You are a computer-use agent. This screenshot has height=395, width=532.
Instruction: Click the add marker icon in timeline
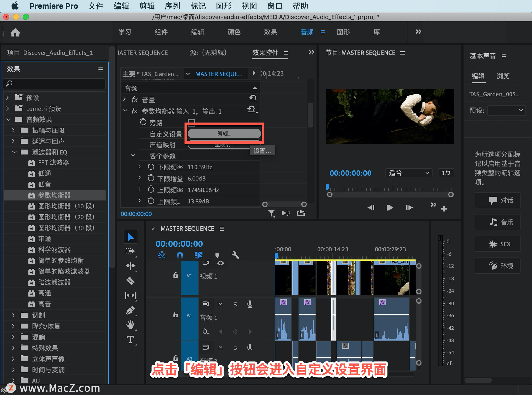[217, 255]
